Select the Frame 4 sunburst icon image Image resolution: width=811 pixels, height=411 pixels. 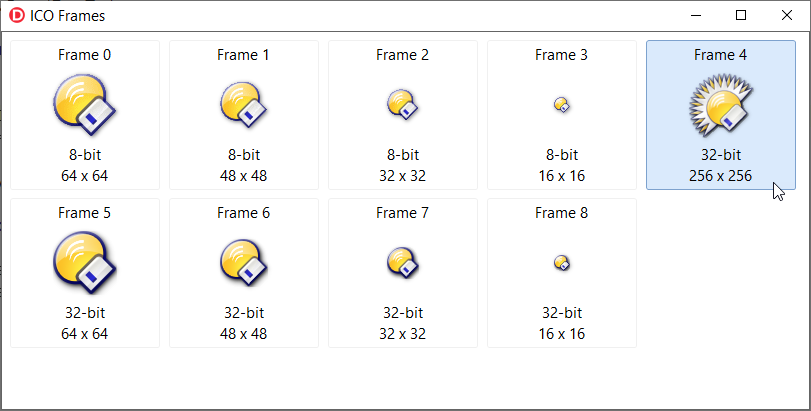720,105
